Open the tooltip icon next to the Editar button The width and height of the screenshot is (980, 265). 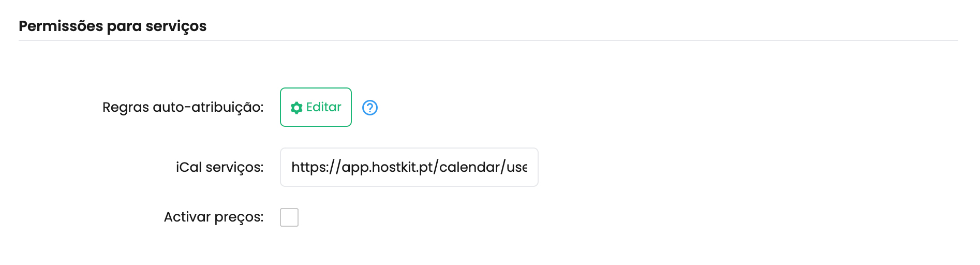[x=369, y=108]
